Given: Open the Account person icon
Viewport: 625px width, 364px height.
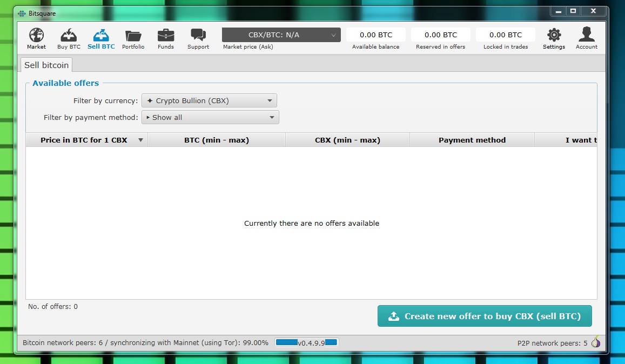Looking at the screenshot, I should click(x=586, y=34).
